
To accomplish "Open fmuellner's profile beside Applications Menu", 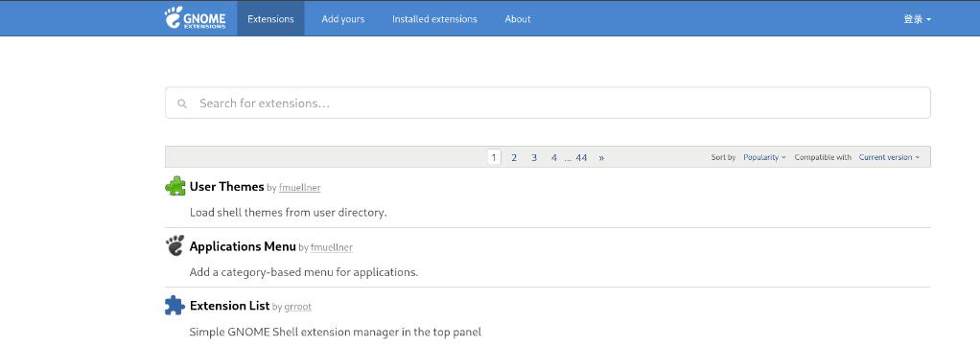I will tap(331, 247).
